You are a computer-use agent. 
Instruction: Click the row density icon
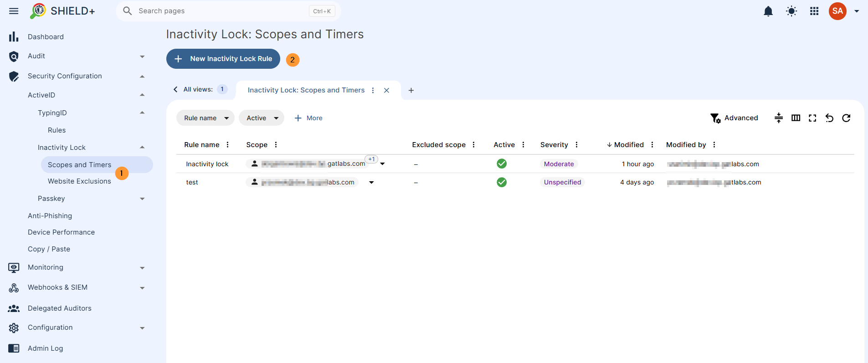pyautogui.click(x=779, y=118)
